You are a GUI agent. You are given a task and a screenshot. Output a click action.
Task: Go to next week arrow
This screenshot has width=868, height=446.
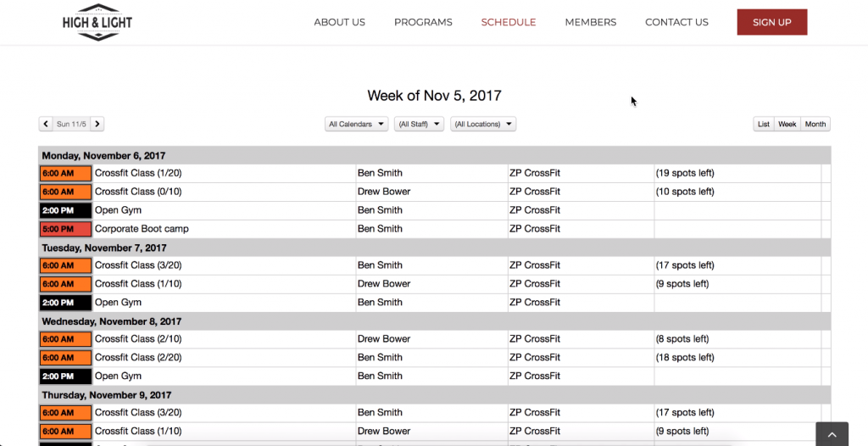pyautogui.click(x=97, y=124)
